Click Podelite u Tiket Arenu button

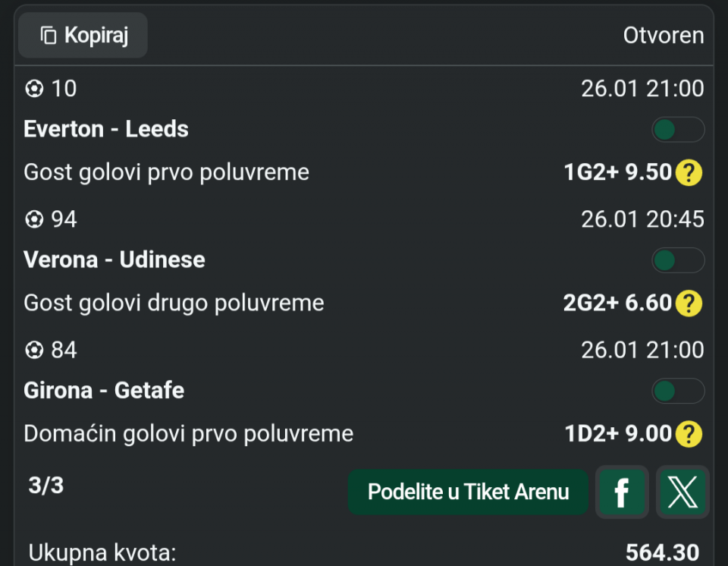coord(468,492)
